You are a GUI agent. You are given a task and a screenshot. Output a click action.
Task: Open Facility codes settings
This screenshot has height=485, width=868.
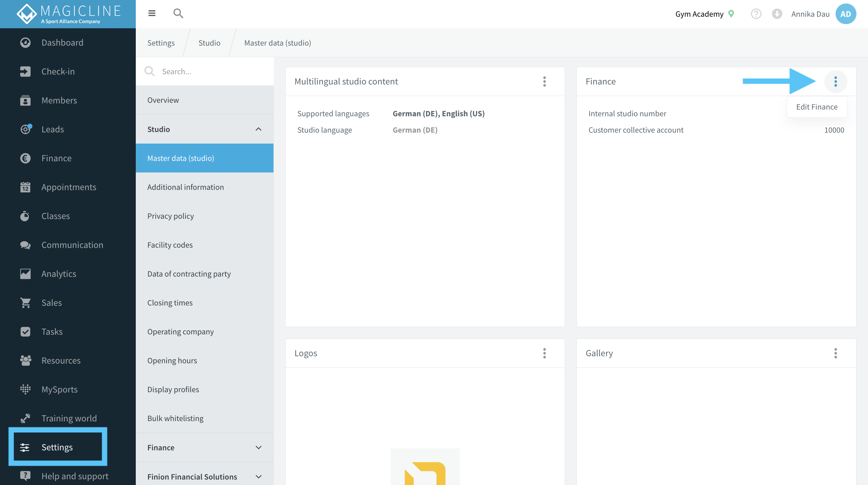coord(205,245)
